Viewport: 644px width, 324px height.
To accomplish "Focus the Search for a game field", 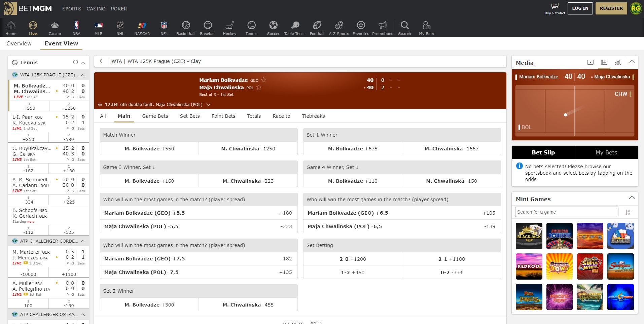I will (567, 212).
